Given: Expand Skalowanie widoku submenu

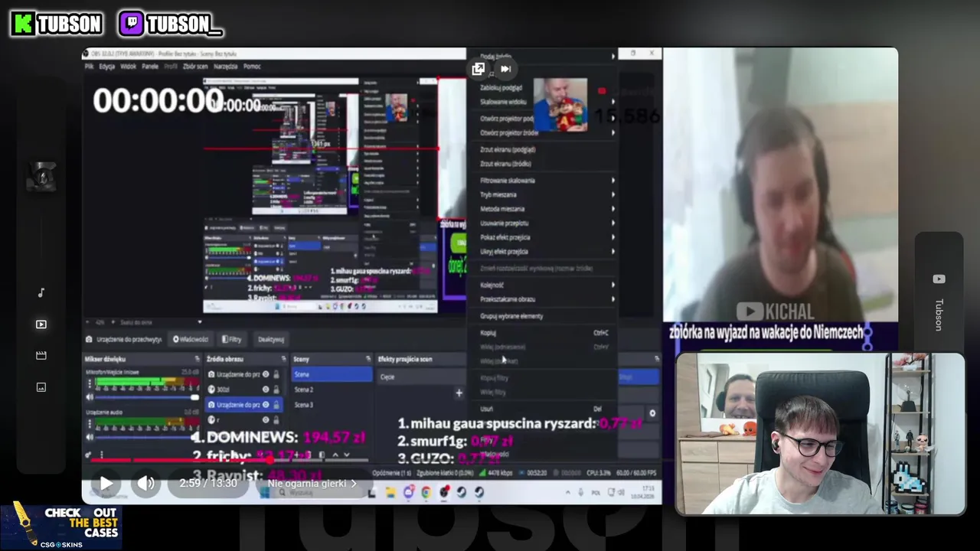Looking at the screenshot, I should 542,102.
